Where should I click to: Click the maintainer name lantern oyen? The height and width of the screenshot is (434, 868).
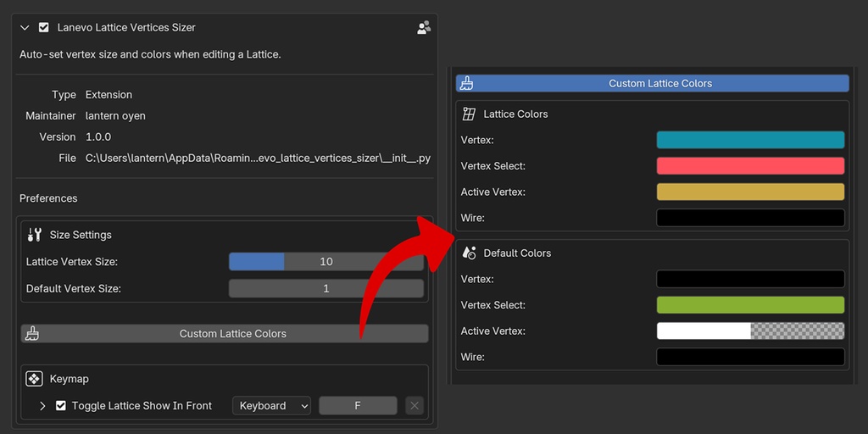pos(115,116)
